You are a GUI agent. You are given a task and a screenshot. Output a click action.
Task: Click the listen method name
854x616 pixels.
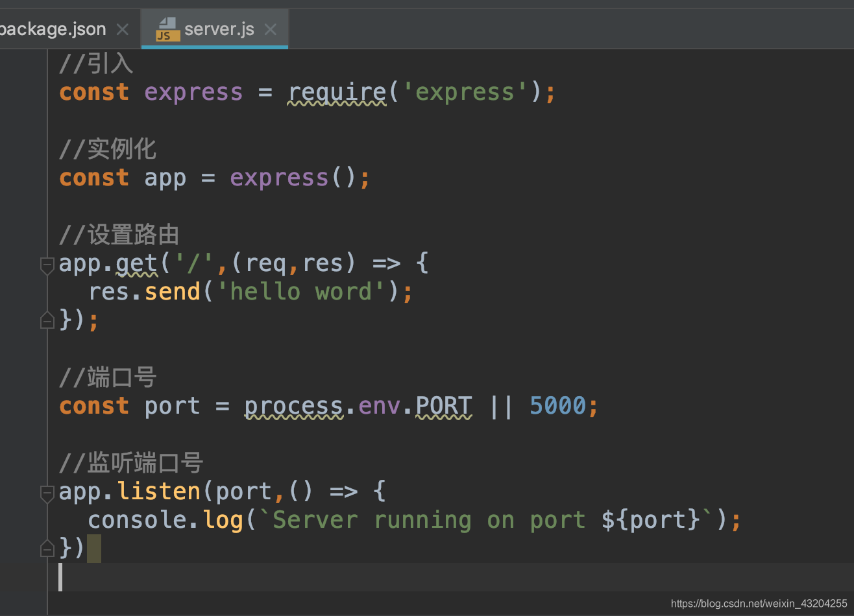point(158,492)
